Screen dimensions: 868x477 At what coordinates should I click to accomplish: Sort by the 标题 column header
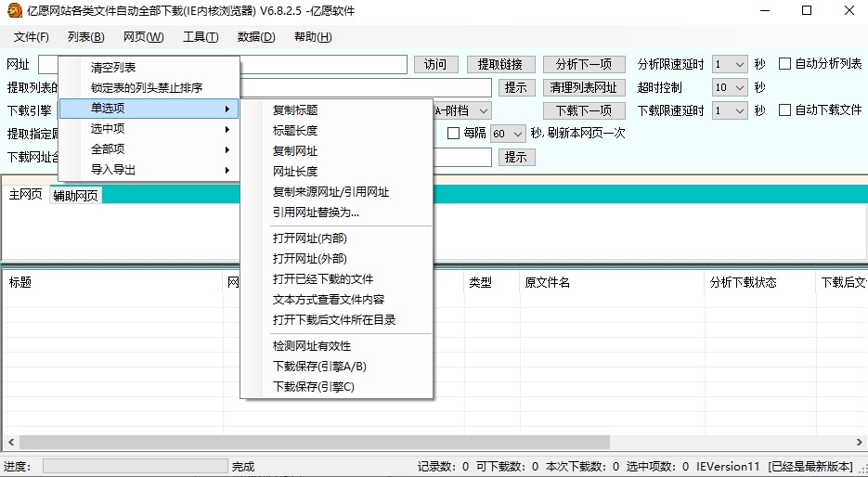pos(113,283)
